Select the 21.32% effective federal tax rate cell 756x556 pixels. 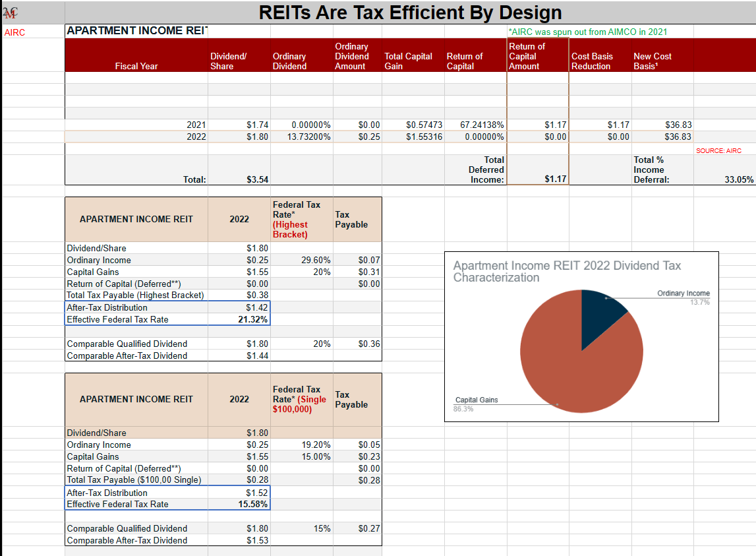point(252,320)
